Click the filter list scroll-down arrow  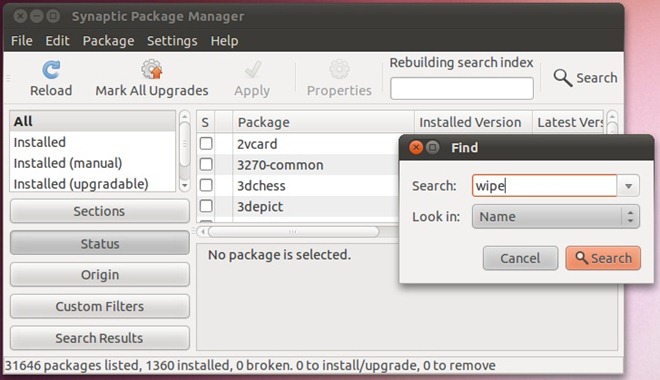[184, 186]
